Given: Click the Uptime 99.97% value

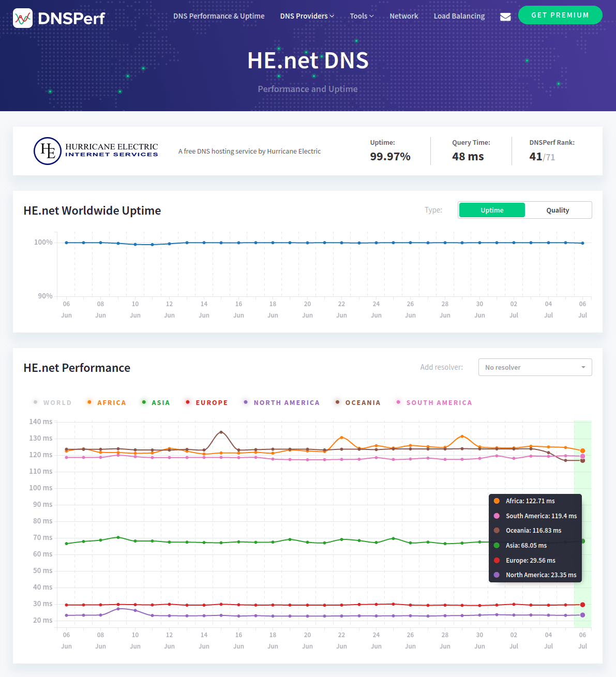Looking at the screenshot, I should point(390,156).
